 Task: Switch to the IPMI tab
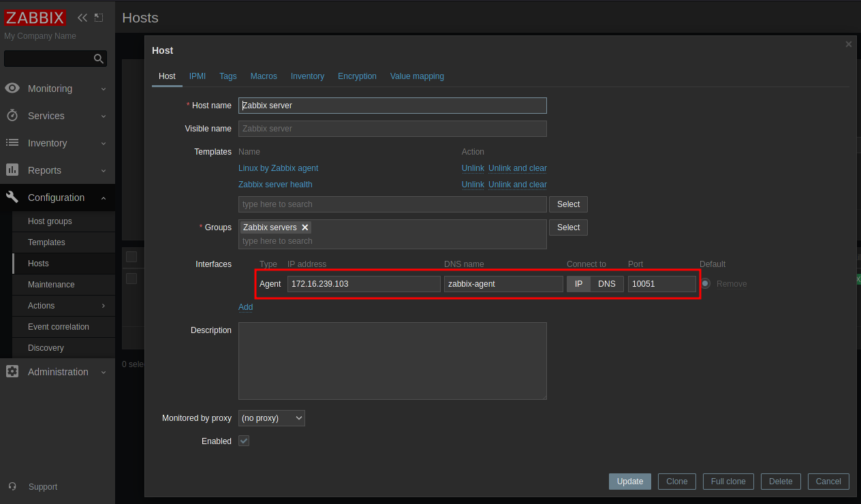click(198, 76)
